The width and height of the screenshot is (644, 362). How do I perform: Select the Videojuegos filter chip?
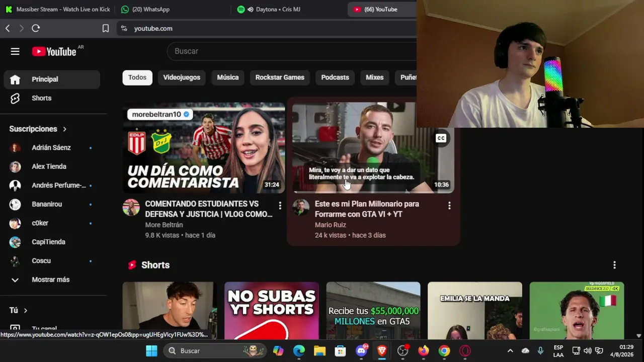pos(182,77)
